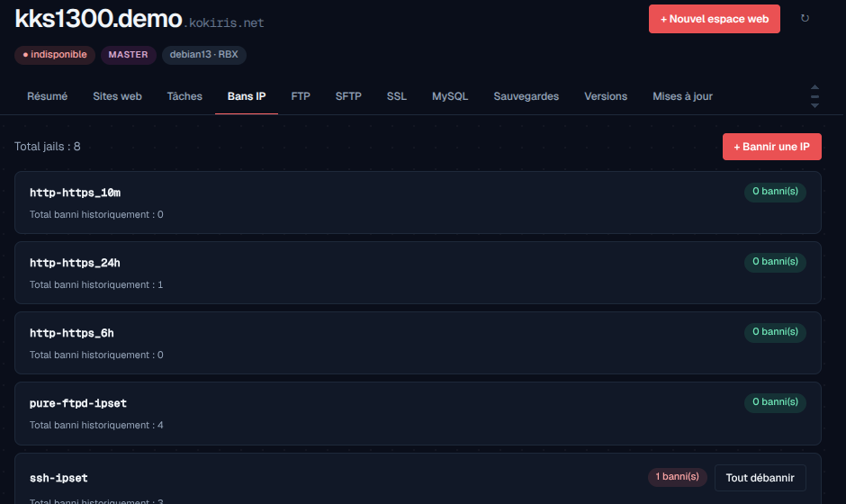
Task: Click the 0 banni(s) badge of http-https_24h
Action: tap(775, 262)
